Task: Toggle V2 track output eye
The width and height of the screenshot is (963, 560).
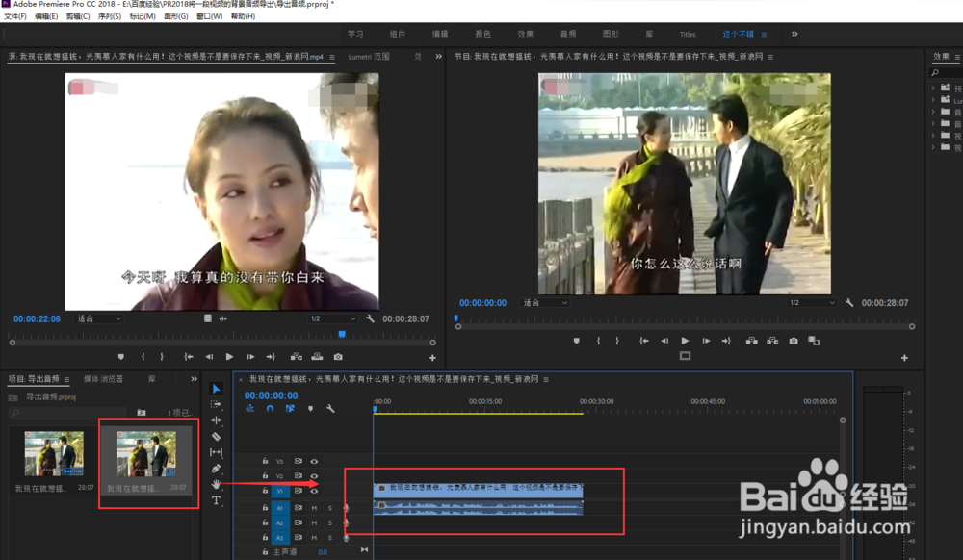Action: pos(315,476)
